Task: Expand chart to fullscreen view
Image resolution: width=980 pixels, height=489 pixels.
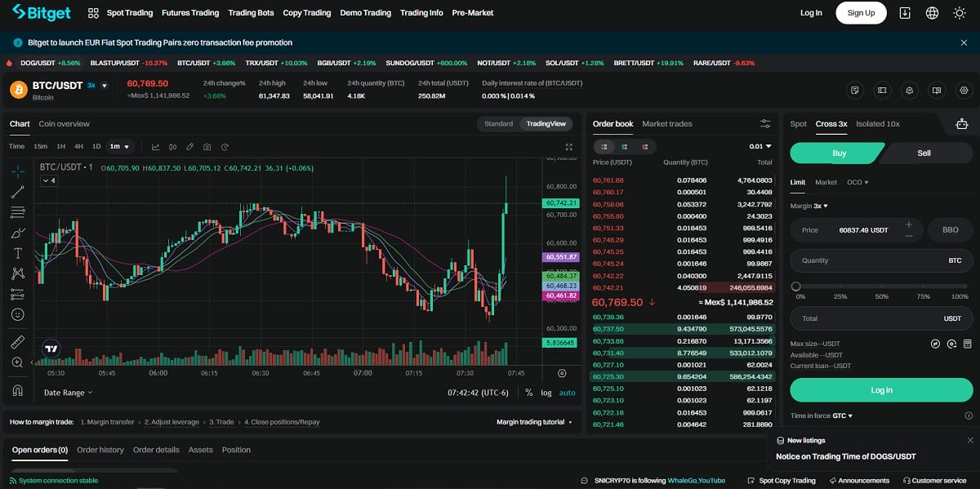Action: tap(569, 147)
